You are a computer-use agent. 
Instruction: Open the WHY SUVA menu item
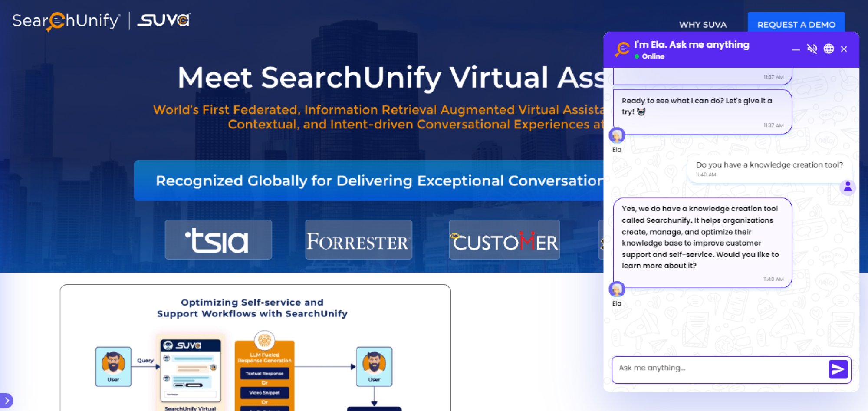(x=703, y=25)
